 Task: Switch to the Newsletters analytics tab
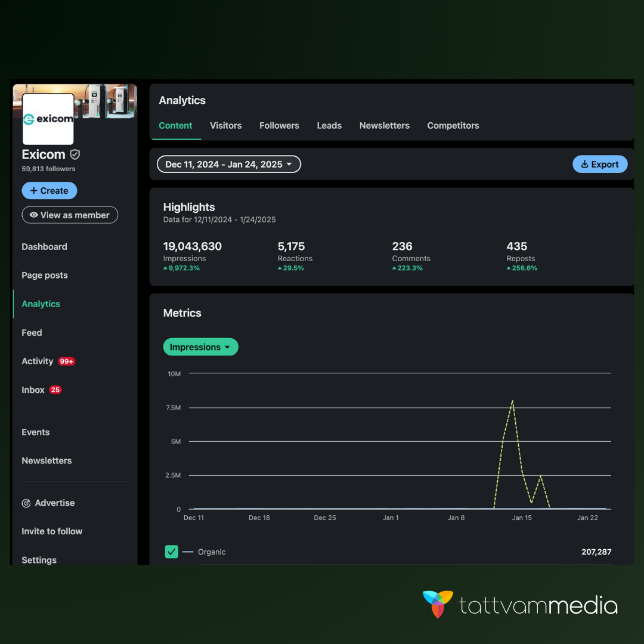click(385, 126)
